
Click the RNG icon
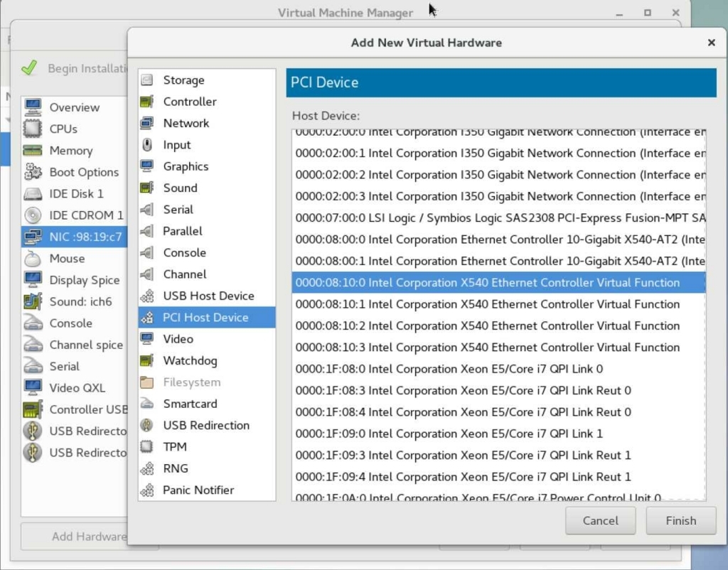click(147, 468)
